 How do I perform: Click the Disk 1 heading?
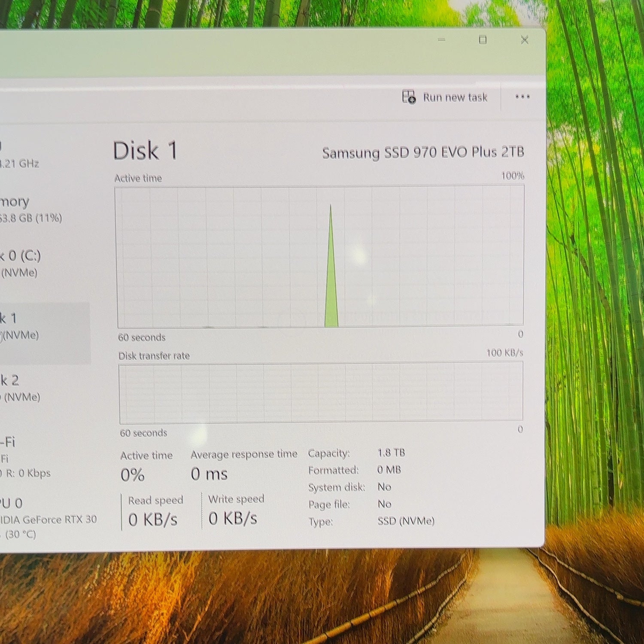(145, 151)
